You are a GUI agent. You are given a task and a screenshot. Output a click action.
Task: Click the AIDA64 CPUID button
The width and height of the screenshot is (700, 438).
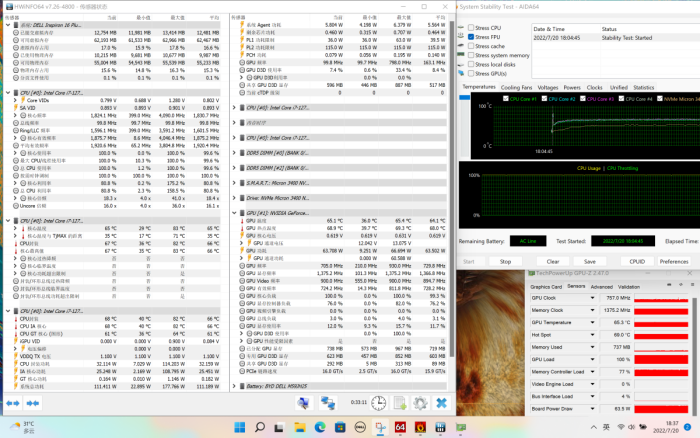pos(637,262)
